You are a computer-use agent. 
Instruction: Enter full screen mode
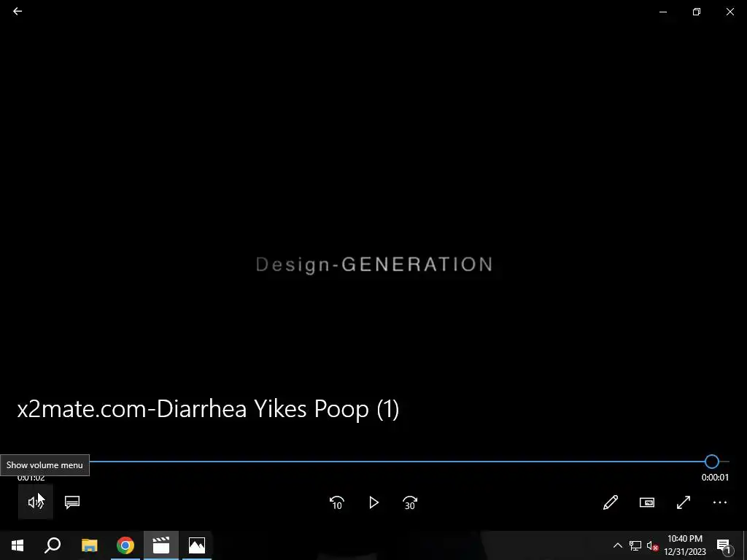pos(683,502)
